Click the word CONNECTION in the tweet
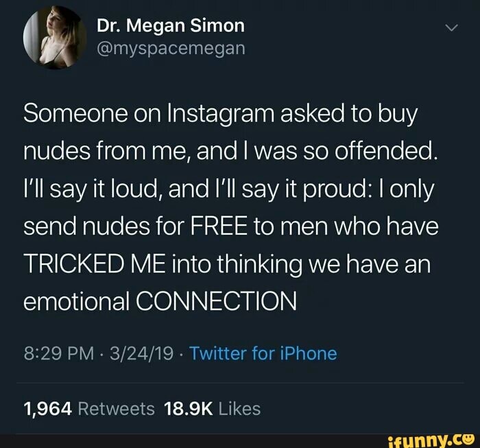 [216, 301]
